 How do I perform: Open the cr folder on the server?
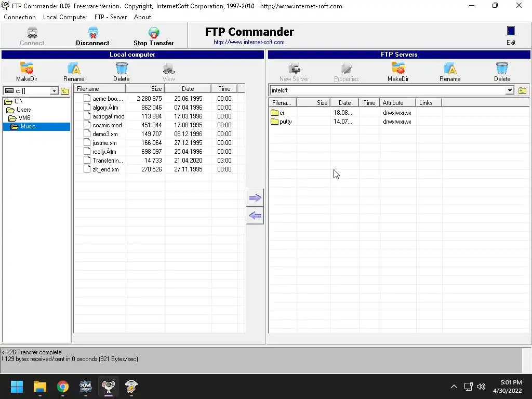(x=278, y=113)
